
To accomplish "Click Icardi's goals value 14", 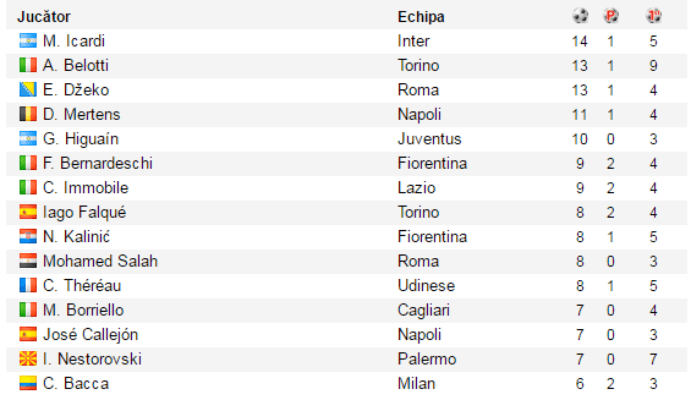I will tap(580, 41).
